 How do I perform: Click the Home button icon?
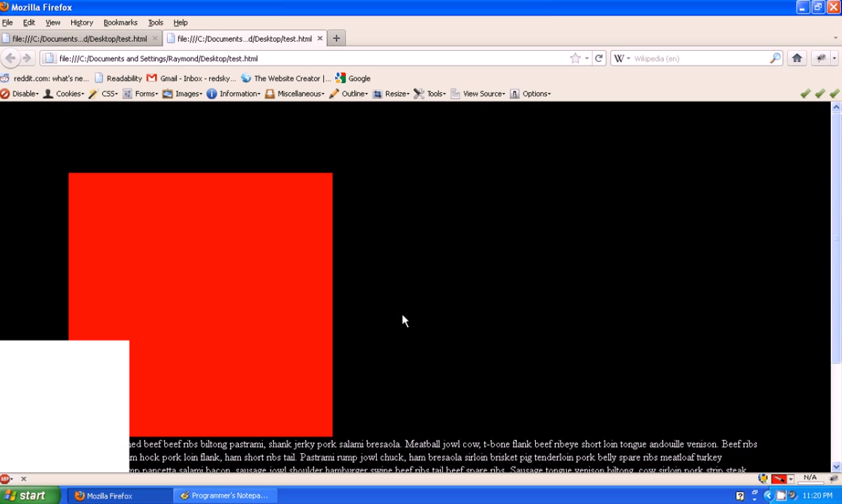[796, 58]
